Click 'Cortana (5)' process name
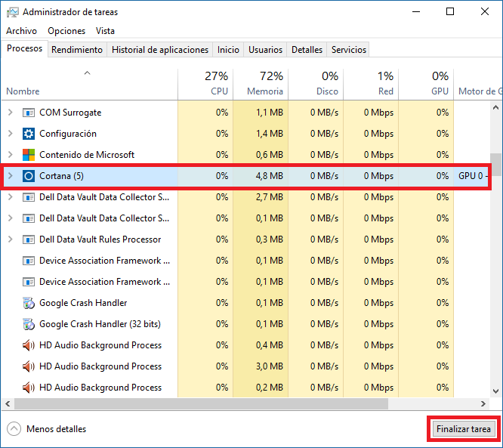The width and height of the screenshot is (503, 448). tap(62, 176)
